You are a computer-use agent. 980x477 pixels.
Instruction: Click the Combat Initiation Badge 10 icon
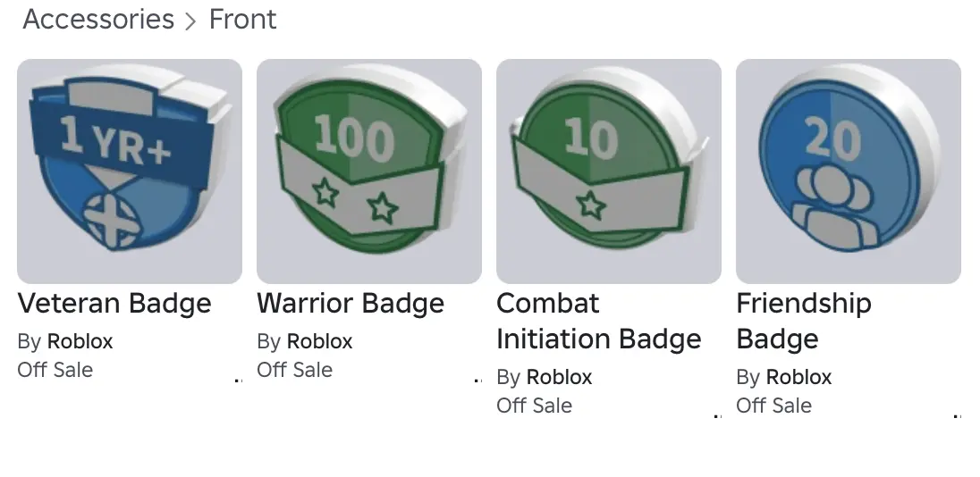(608, 171)
